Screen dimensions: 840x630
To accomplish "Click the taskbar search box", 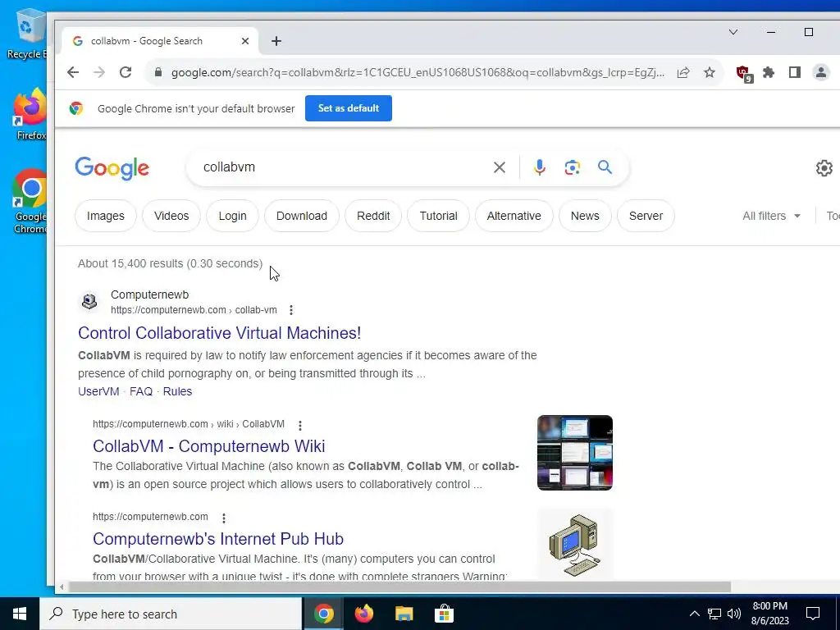I will pyautogui.click(x=171, y=614).
